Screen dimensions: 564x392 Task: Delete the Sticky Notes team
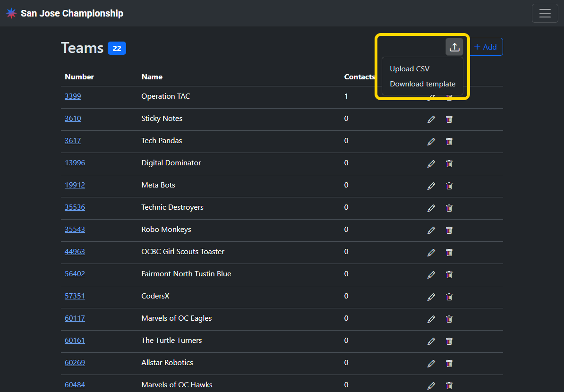click(449, 119)
